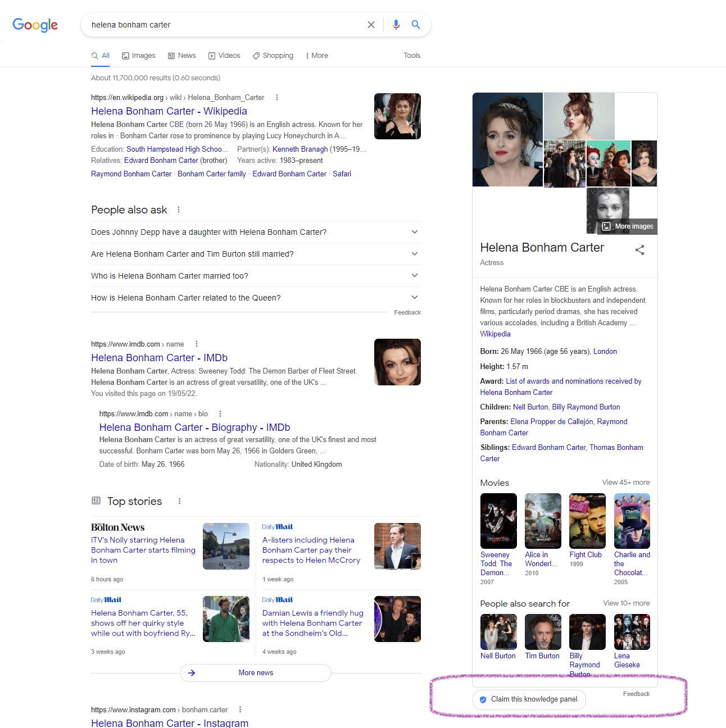Select the All results tab
Image resolution: width=726 pixels, height=728 pixels.
(101, 56)
